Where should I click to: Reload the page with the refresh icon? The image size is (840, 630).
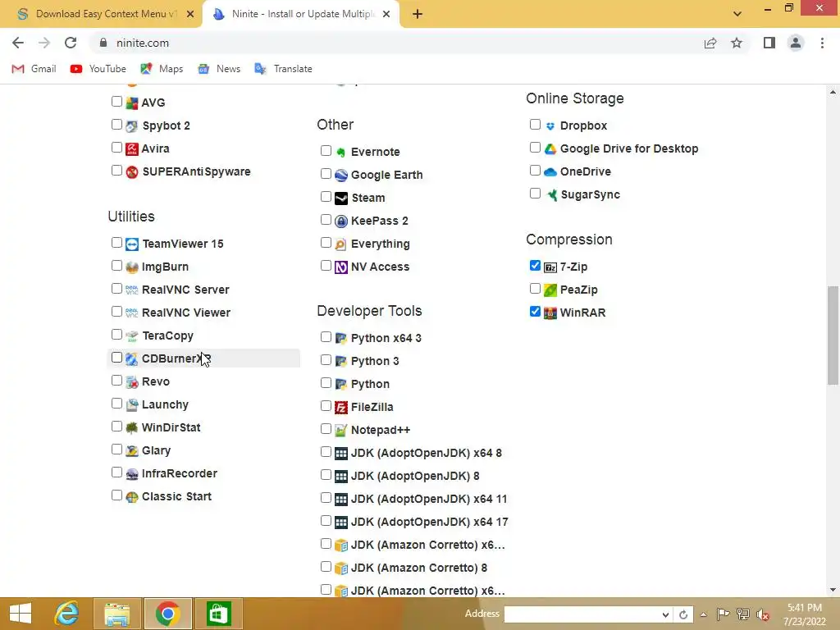[x=71, y=43]
